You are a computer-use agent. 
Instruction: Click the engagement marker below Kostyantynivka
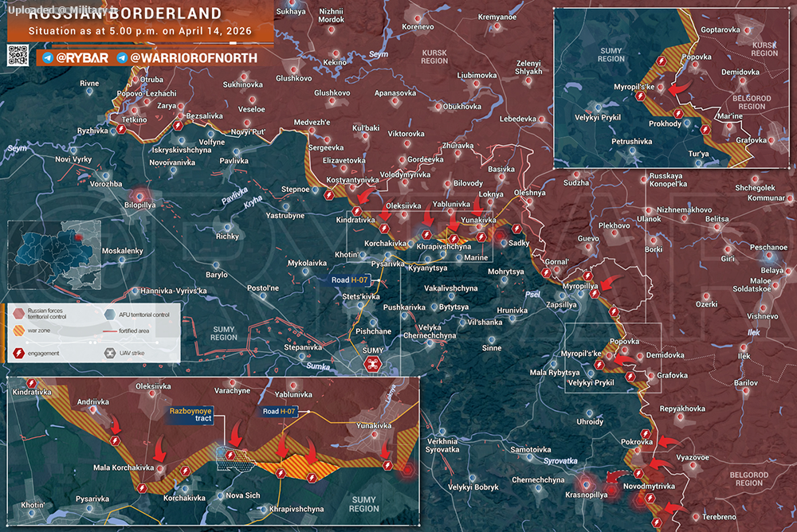pos(329,195)
